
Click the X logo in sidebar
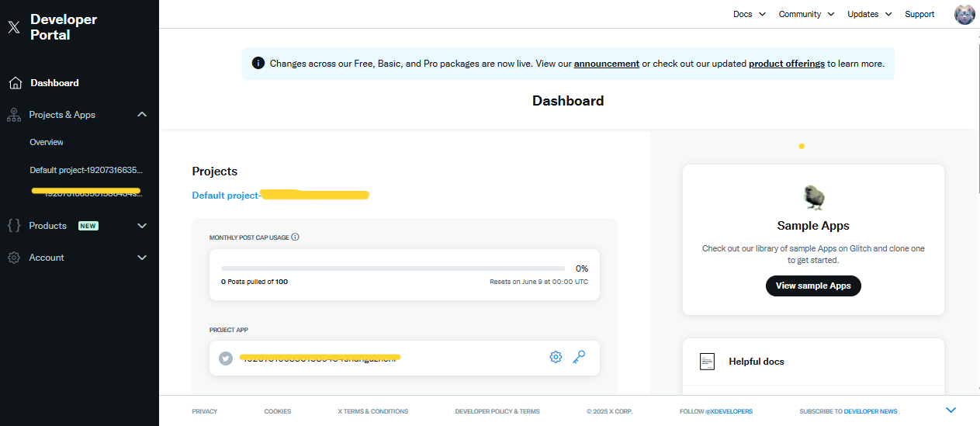pyautogui.click(x=14, y=27)
